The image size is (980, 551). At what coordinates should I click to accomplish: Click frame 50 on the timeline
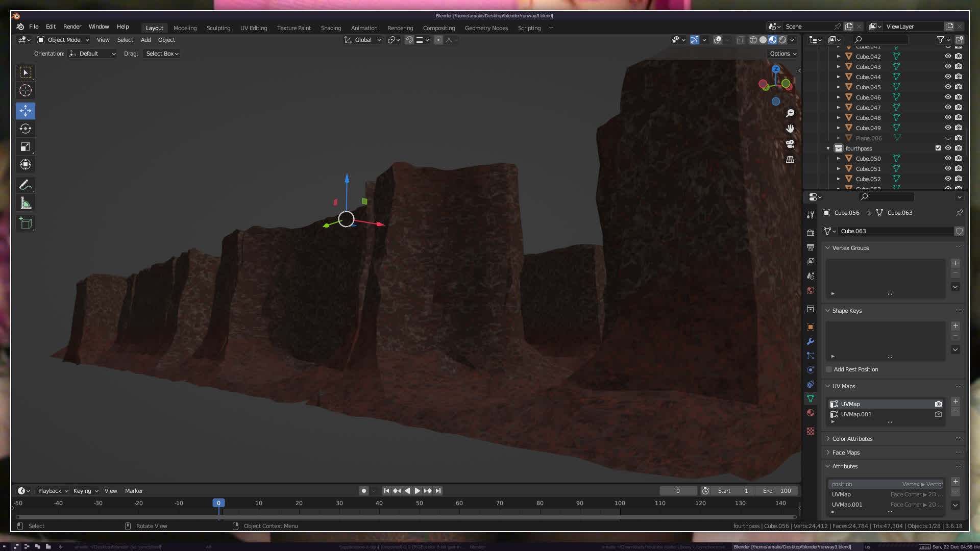click(x=419, y=503)
